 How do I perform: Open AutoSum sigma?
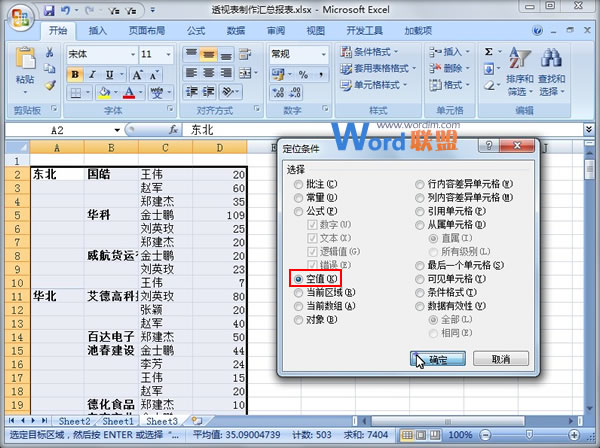coord(489,52)
